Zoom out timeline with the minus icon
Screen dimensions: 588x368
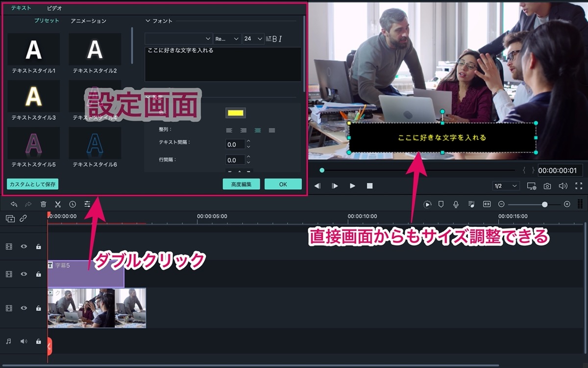(x=501, y=204)
